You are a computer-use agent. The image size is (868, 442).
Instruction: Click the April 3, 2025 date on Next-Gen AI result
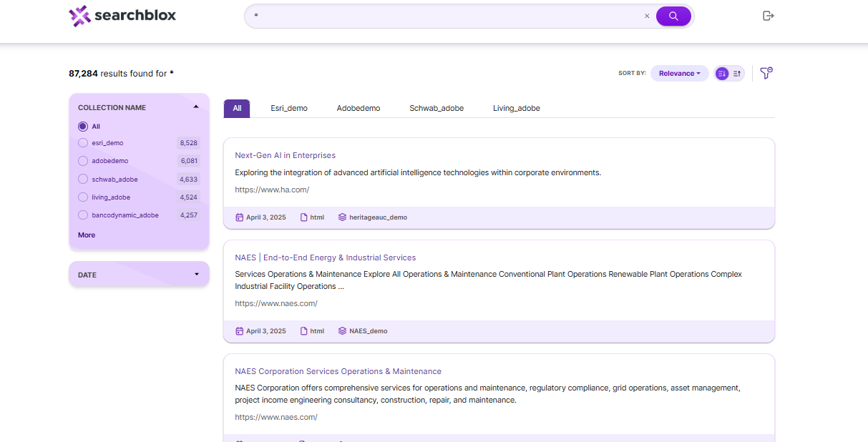pyautogui.click(x=266, y=217)
